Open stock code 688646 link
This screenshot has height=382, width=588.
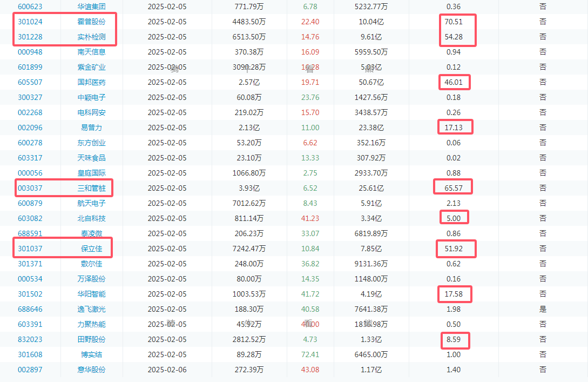[30, 309]
